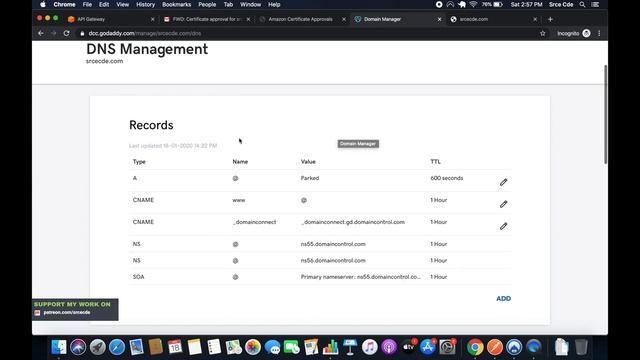
Task: Click the page vertical scrollbar
Action: (x=605, y=114)
